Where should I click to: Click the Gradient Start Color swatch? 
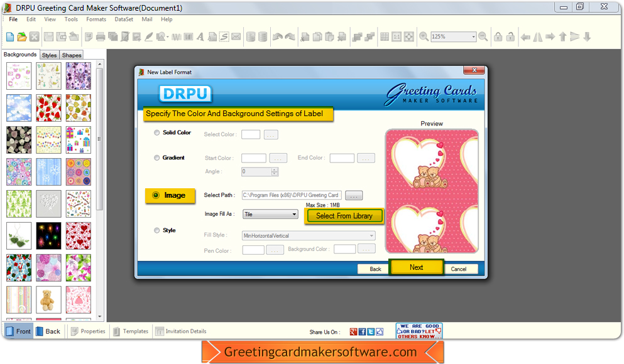tap(254, 158)
